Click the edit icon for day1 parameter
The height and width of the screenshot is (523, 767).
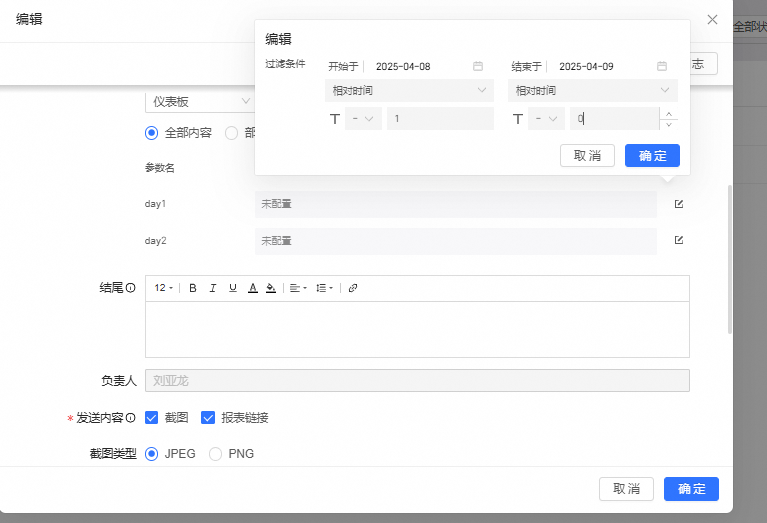pos(678,204)
